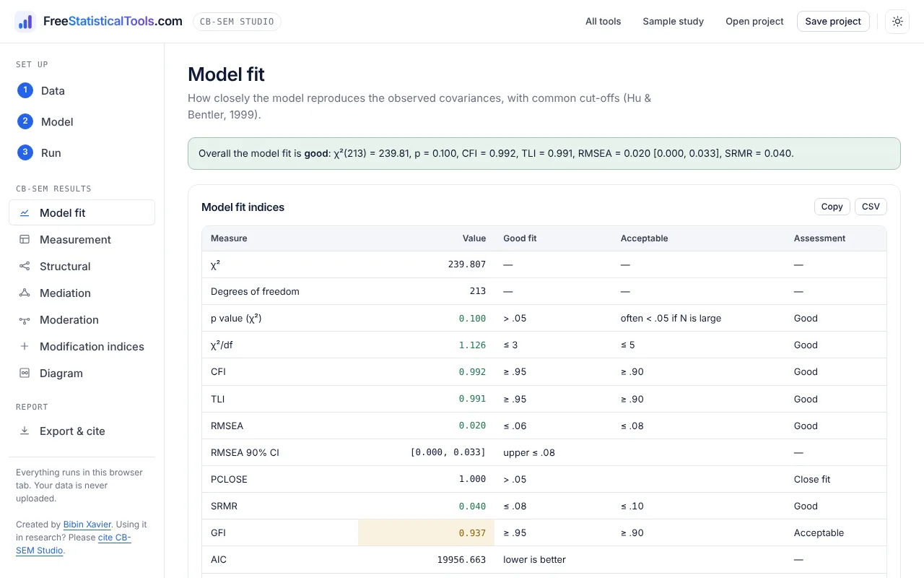The width and height of the screenshot is (924, 578).
Task: Click the Mediation triangle icon
Action: 25,293
